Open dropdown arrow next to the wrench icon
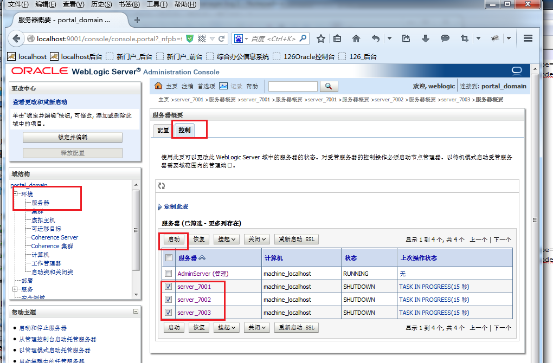 tap(509, 38)
